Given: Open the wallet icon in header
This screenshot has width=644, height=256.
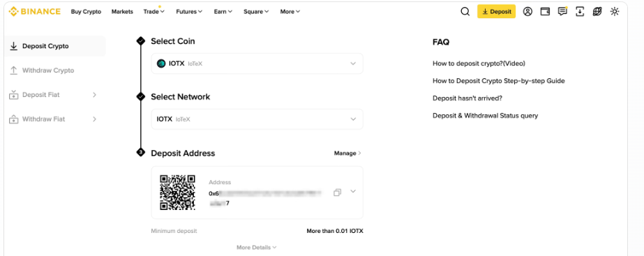Looking at the screenshot, I should (545, 11).
